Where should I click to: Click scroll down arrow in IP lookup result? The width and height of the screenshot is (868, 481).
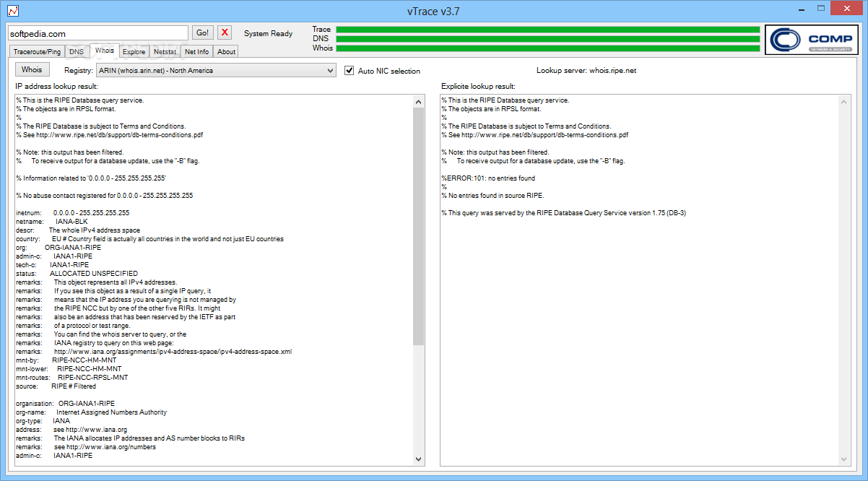419,459
